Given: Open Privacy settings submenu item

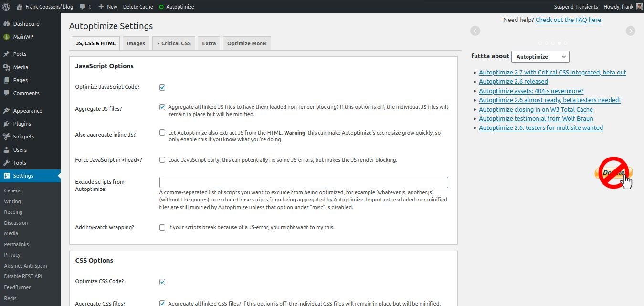Looking at the screenshot, I should (12, 255).
